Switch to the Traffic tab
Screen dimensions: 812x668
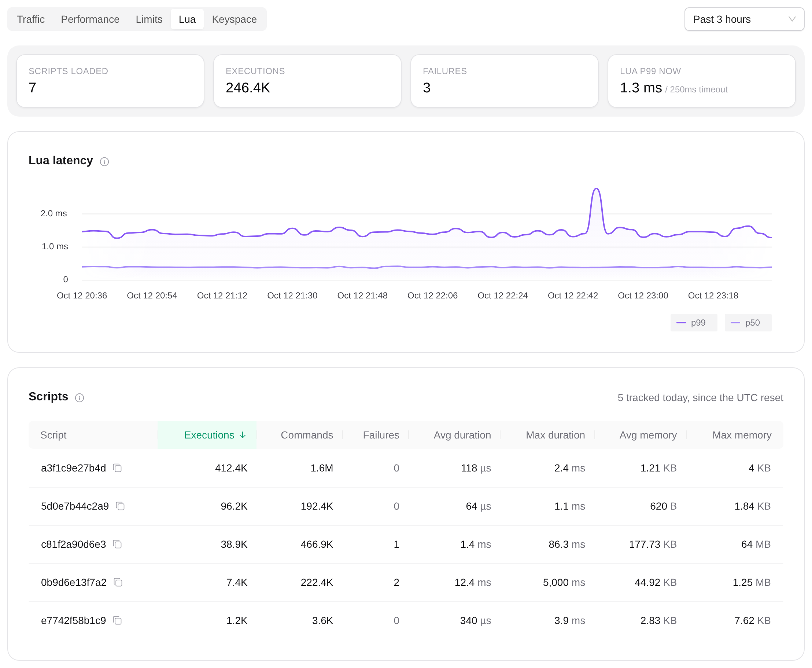pos(31,19)
